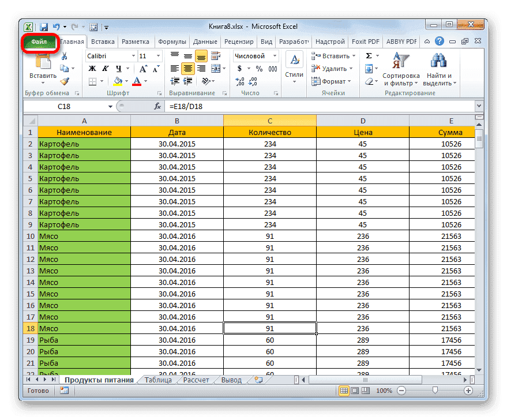Toggle center text alignment

point(187,68)
